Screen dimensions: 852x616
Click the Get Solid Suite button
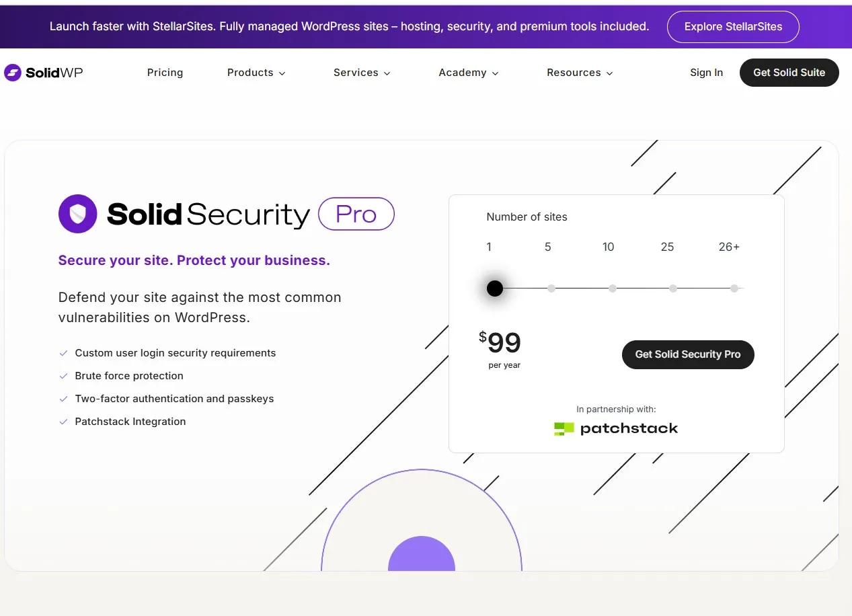coord(789,73)
